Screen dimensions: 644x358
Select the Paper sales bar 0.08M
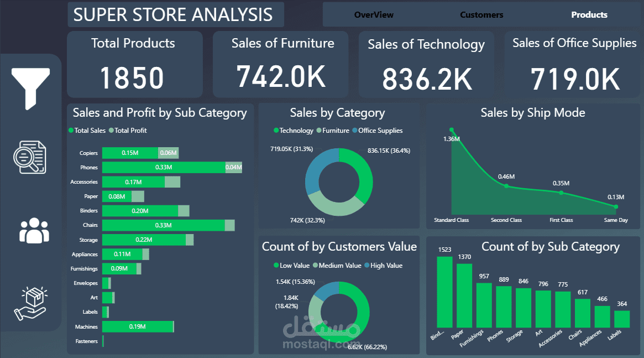point(117,196)
